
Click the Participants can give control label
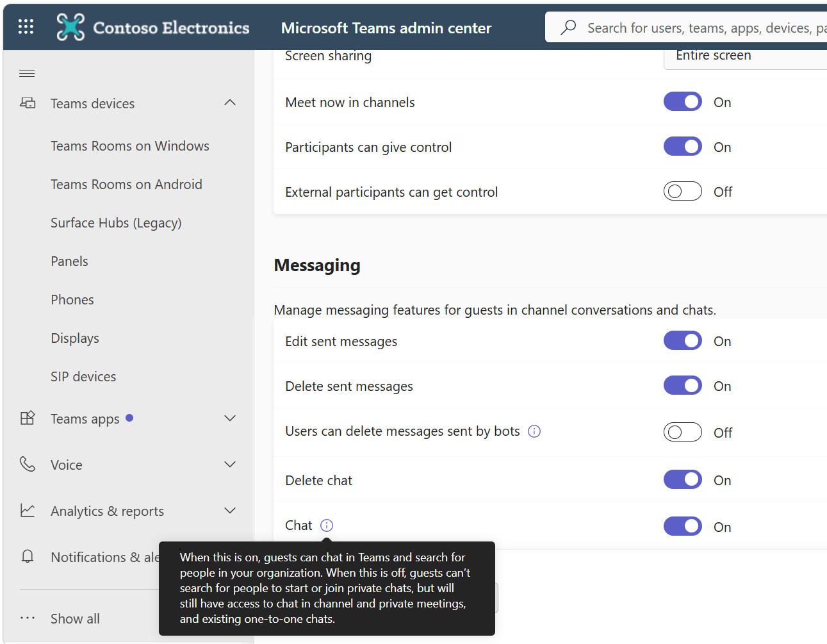[368, 147]
